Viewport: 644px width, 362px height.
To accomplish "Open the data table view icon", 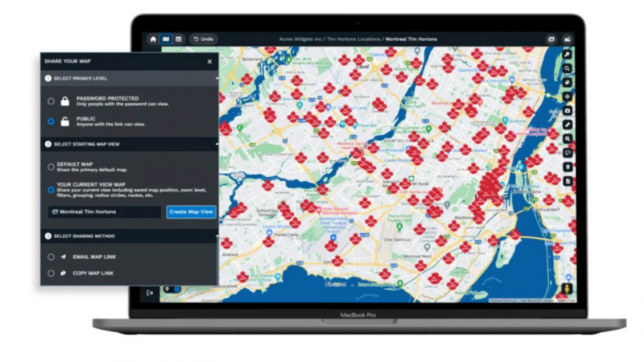I will point(178,39).
